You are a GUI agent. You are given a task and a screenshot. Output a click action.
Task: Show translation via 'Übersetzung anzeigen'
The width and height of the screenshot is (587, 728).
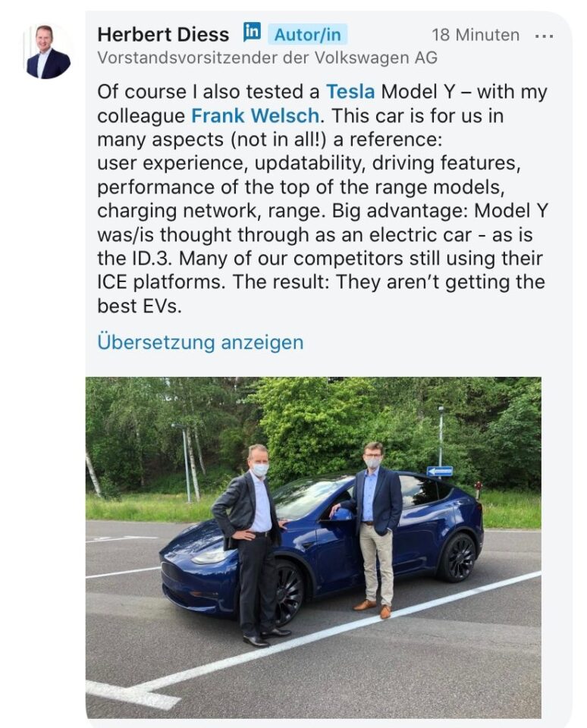pyautogui.click(x=200, y=342)
